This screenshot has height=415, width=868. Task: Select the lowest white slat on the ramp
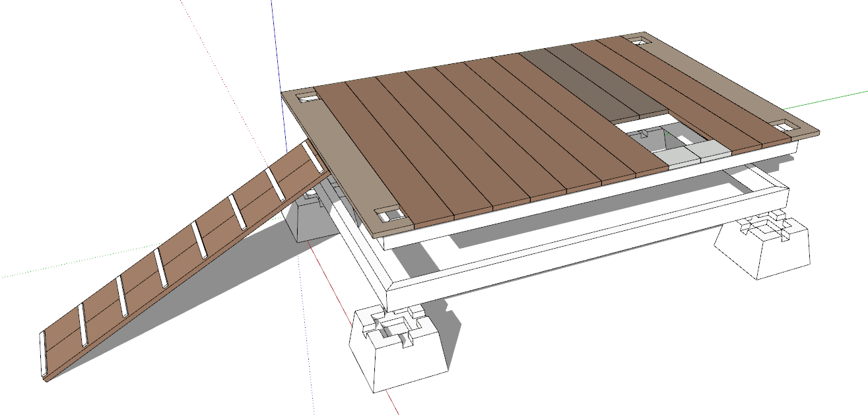pyautogui.click(x=43, y=355)
